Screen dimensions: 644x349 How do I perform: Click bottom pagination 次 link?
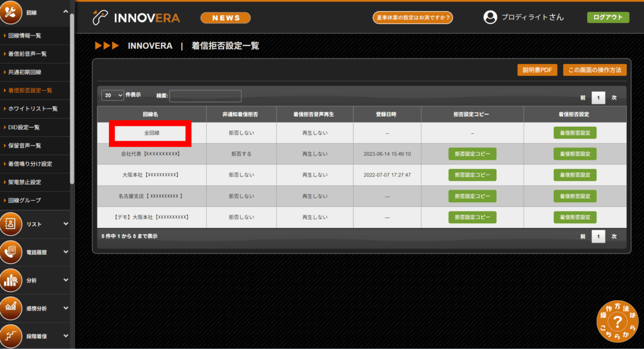(614, 236)
